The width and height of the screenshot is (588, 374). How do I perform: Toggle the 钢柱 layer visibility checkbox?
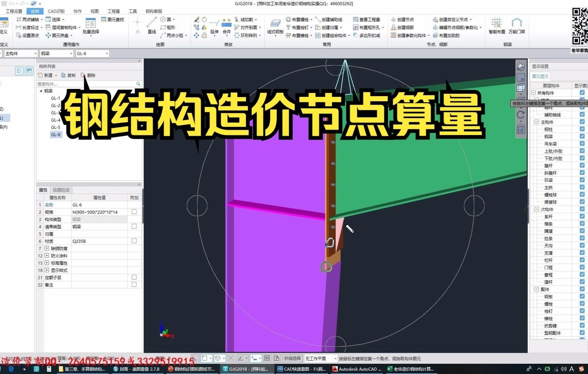point(582,129)
